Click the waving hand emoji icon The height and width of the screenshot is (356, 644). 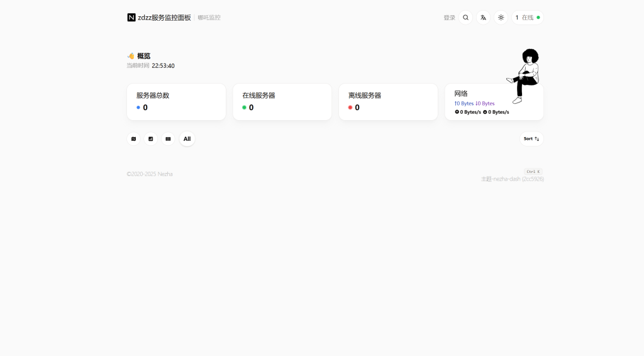131,56
